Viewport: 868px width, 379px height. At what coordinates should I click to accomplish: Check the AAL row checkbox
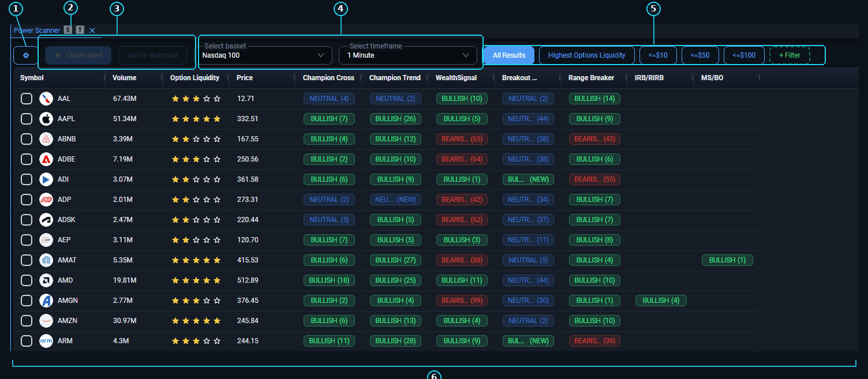pos(27,99)
